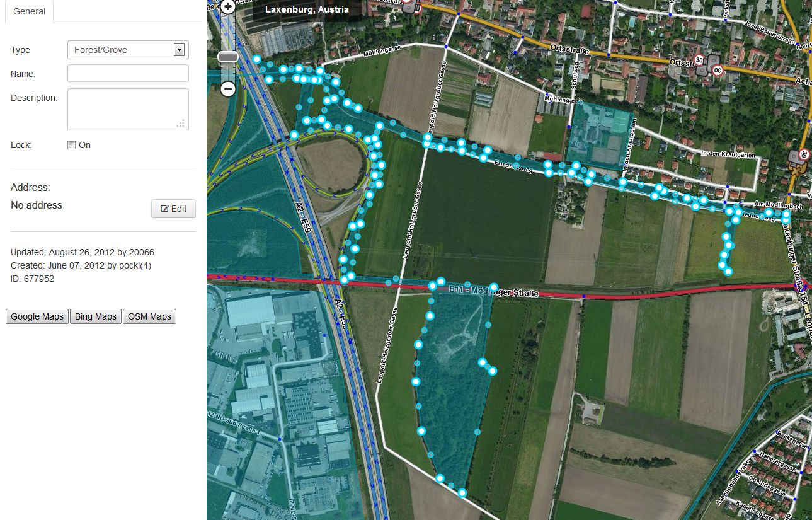
Task: Click the arrow on the Type combo box
Action: [179, 50]
